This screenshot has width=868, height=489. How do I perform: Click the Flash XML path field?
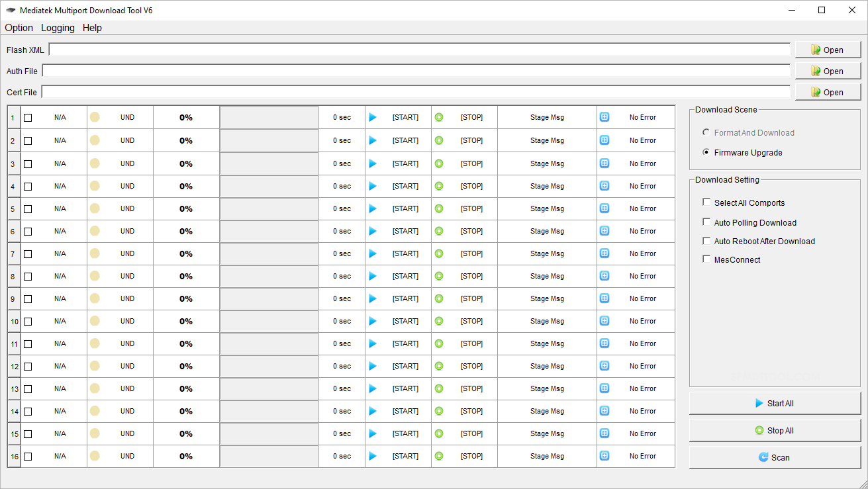[420, 50]
